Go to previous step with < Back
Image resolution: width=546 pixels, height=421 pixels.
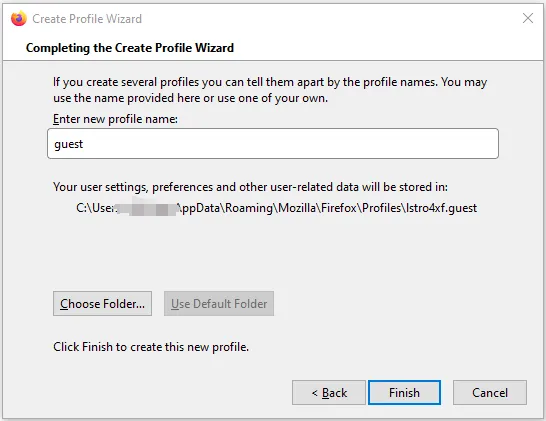(x=329, y=392)
